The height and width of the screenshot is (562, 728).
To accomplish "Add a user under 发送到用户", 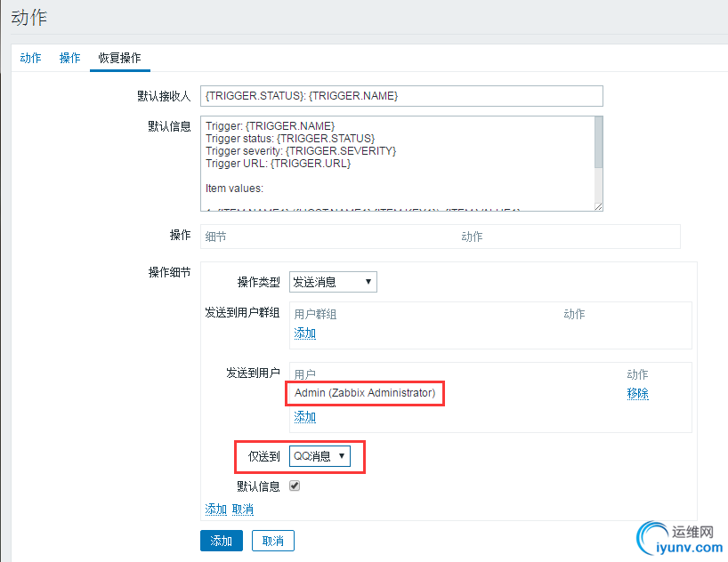I will tap(305, 417).
